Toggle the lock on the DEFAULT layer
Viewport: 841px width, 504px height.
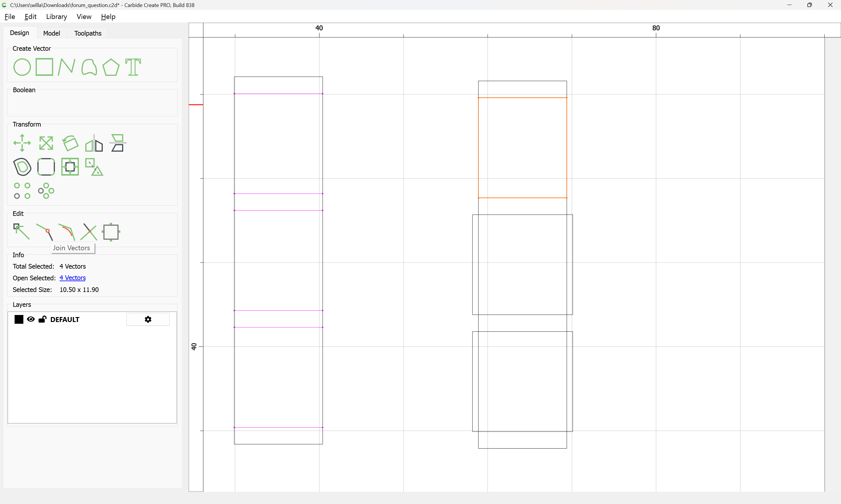coord(42,319)
